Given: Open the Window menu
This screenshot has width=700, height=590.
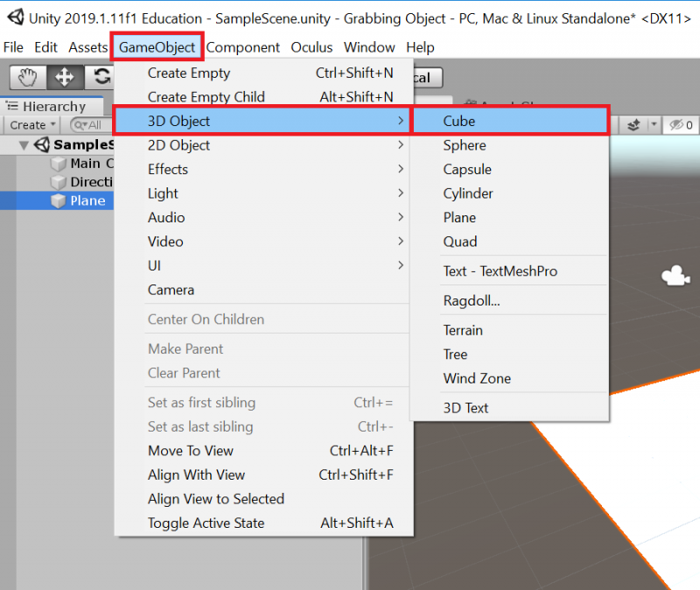Looking at the screenshot, I should pos(369,47).
